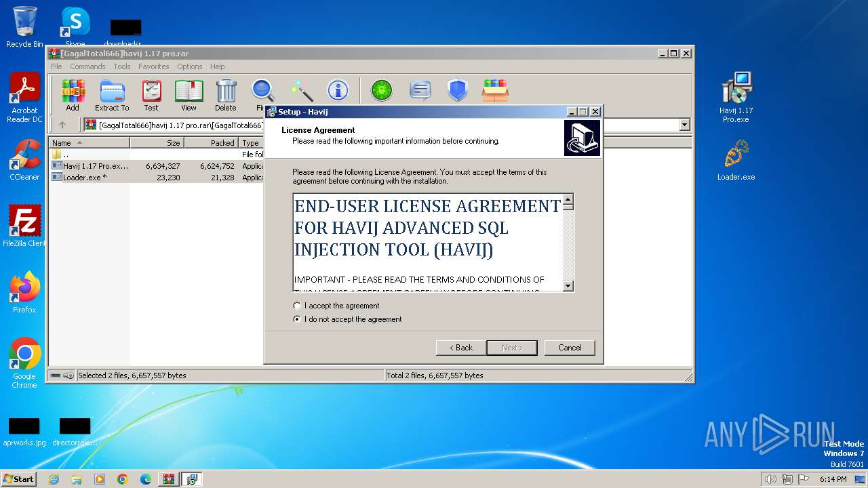Viewport: 868px width, 488px height.
Task: Click the WinRAR taskbar button
Action: click(168, 479)
